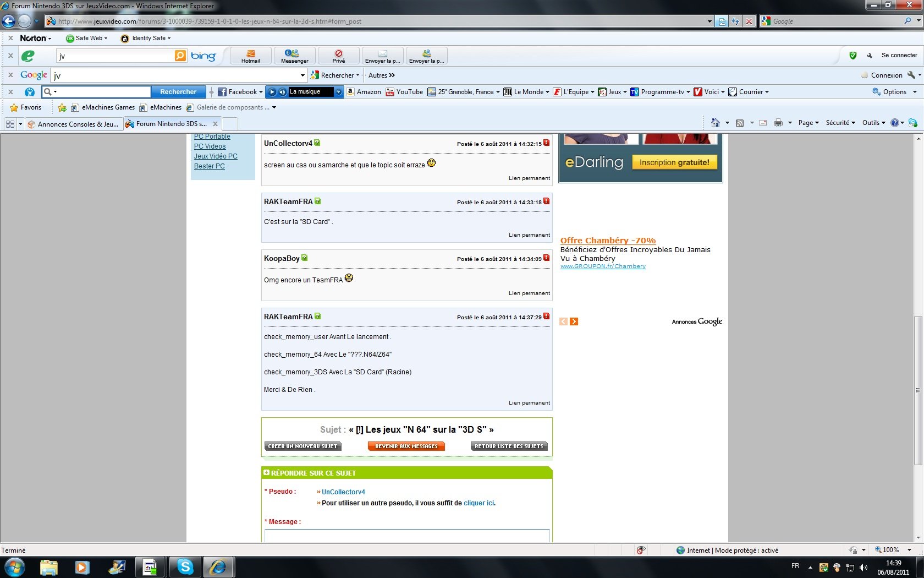
Task: Open the Outils menu
Action: point(874,123)
